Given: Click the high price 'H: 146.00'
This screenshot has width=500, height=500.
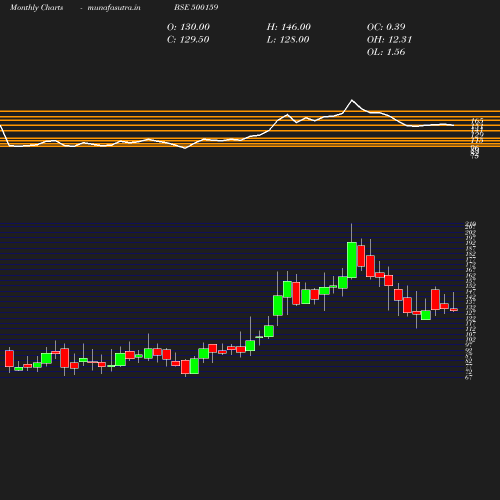Looking at the screenshot, I should click(x=289, y=27).
